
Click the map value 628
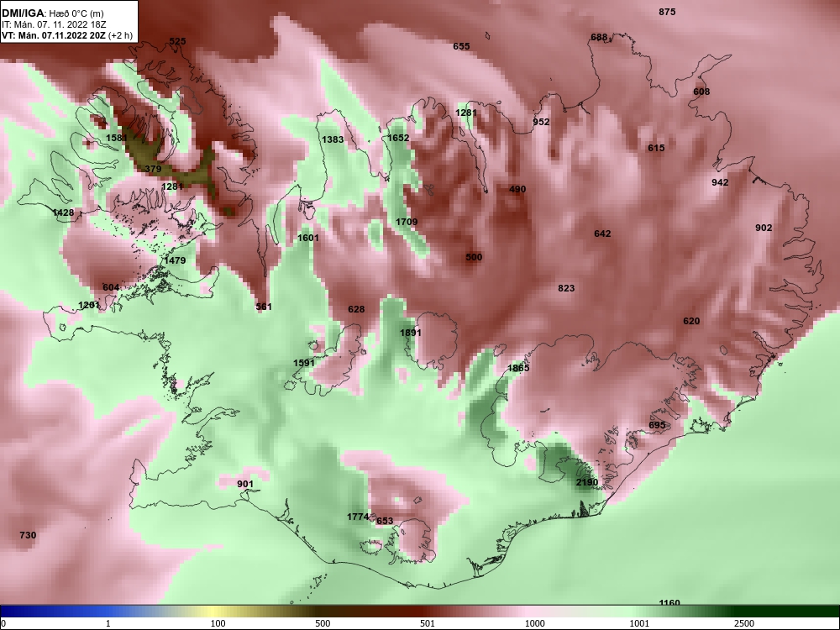(356, 310)
